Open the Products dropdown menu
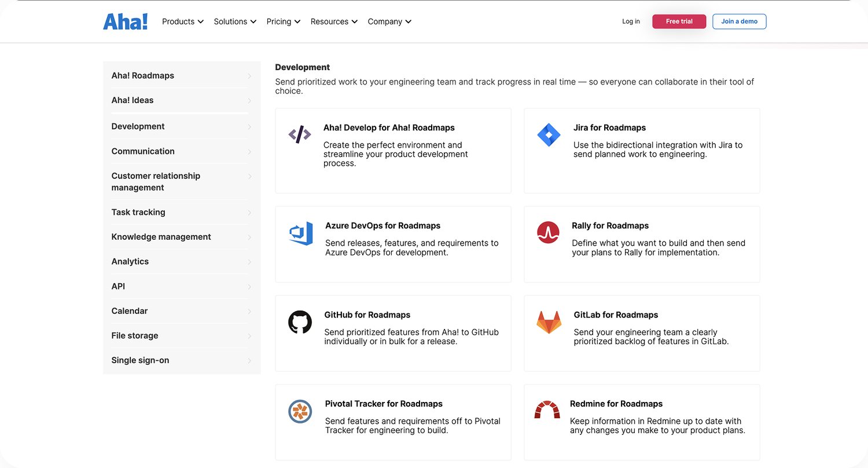Viewport: 868px width, 468px height. point(183,21)
